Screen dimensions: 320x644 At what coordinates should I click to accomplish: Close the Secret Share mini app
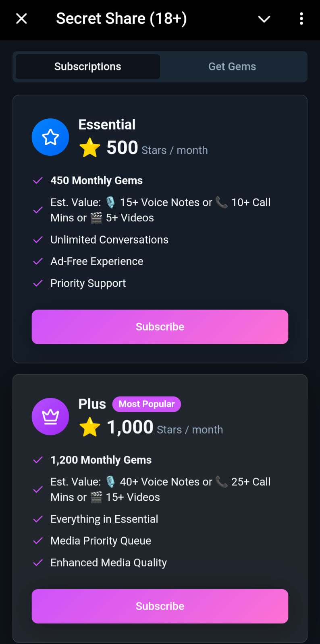[x=21, y=19]
